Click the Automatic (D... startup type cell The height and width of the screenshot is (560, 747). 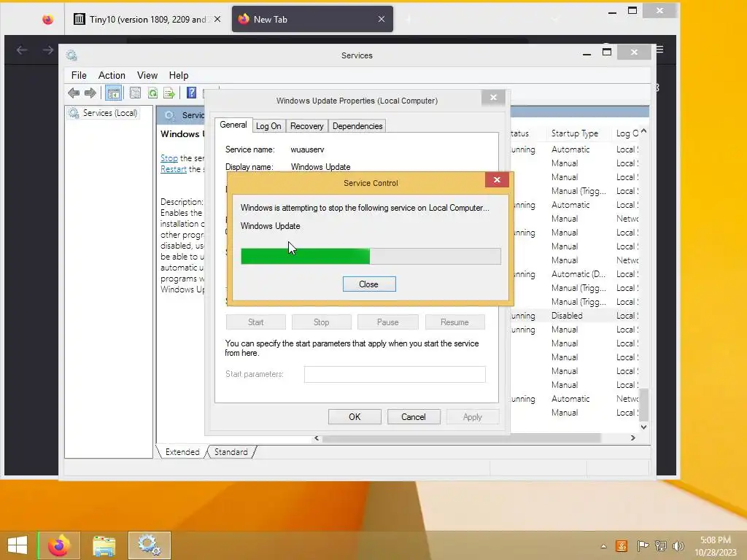click(578, 274)
